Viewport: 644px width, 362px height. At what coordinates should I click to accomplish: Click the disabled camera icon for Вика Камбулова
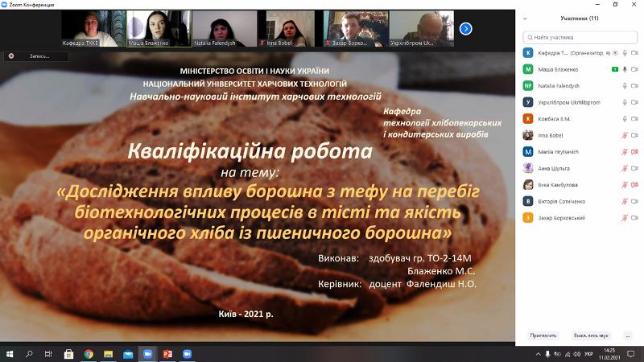point(634,185)
